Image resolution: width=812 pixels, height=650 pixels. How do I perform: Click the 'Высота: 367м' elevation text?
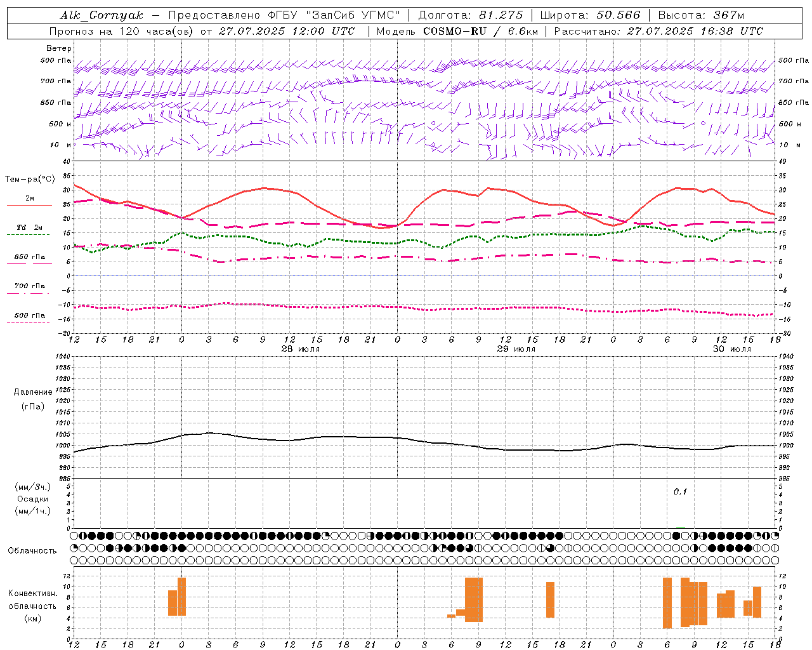click(701, 15)
